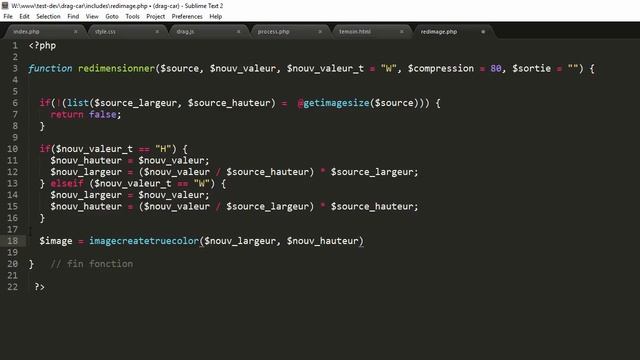
Task: Click the '?>' closing tag on line 22
Action: 39,287
